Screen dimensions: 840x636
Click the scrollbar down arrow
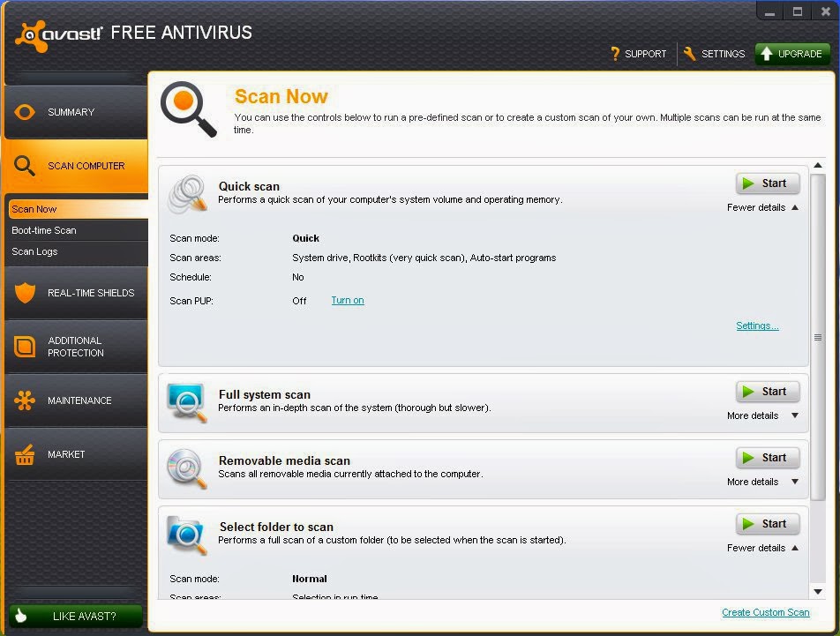[x=819, y=593]
